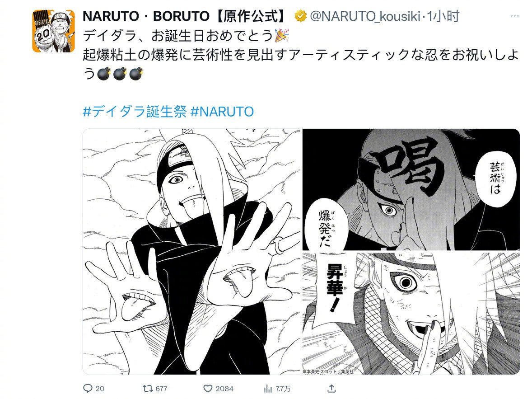This screenshot has height=399, width=532.
Task: Click the tweet body text
Action: coord(301,54)
